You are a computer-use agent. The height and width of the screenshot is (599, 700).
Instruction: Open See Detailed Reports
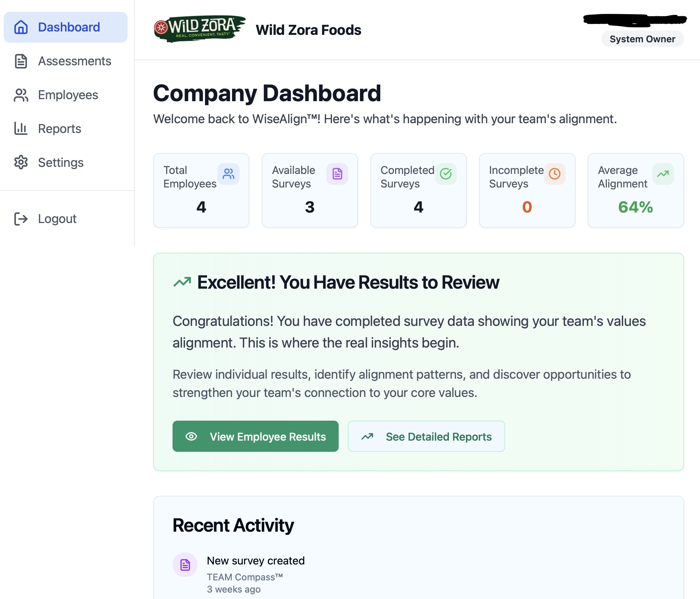point(426,436)
